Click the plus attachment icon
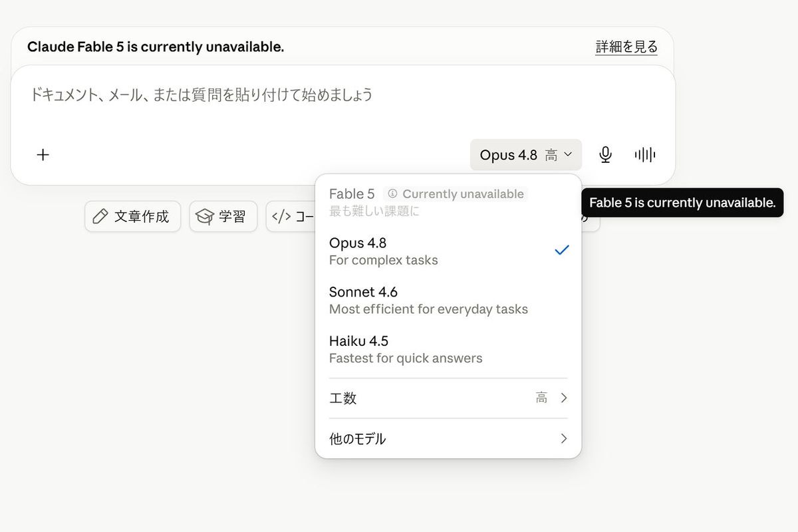This screenshot has width=798, height=532. 43,155
